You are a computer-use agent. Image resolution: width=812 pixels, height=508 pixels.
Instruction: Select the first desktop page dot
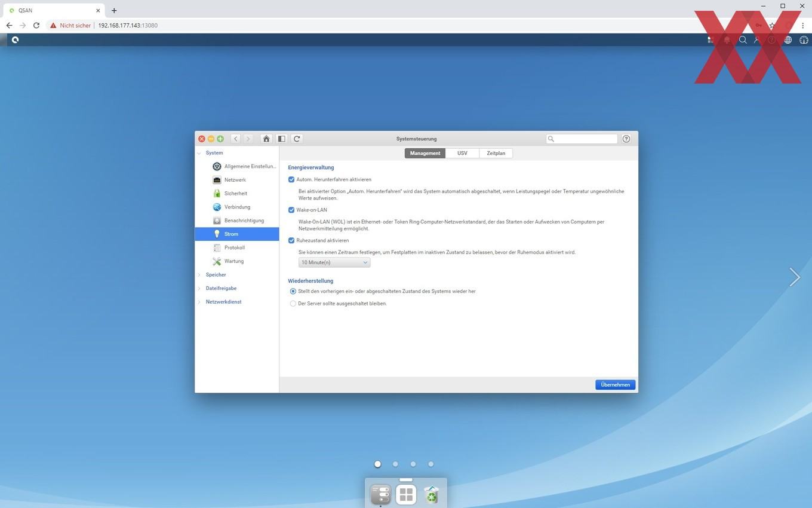pos(377,464)
